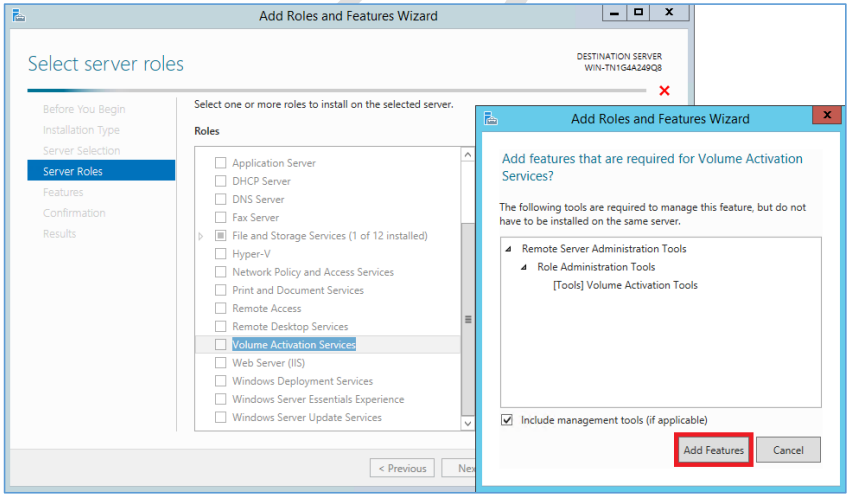Minimize the main wizard window
Viewport: 850px width, 497px height.
pos(614,12)
